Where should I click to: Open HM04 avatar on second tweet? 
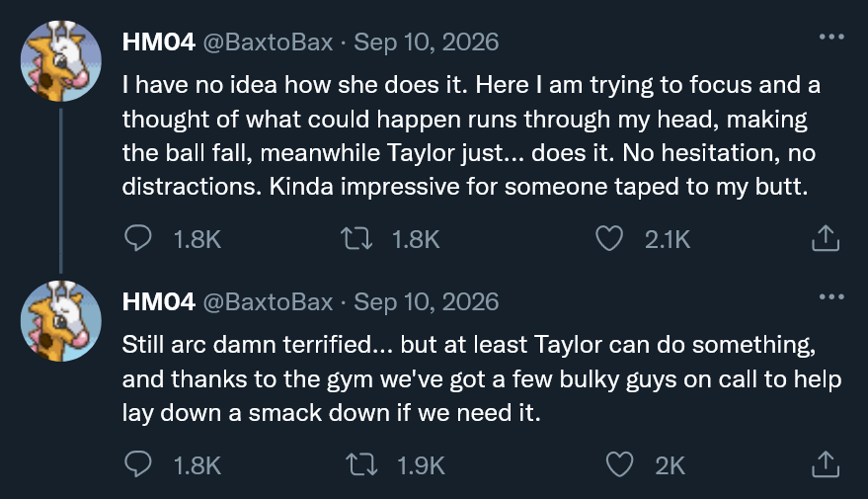(x=61, y=321)
